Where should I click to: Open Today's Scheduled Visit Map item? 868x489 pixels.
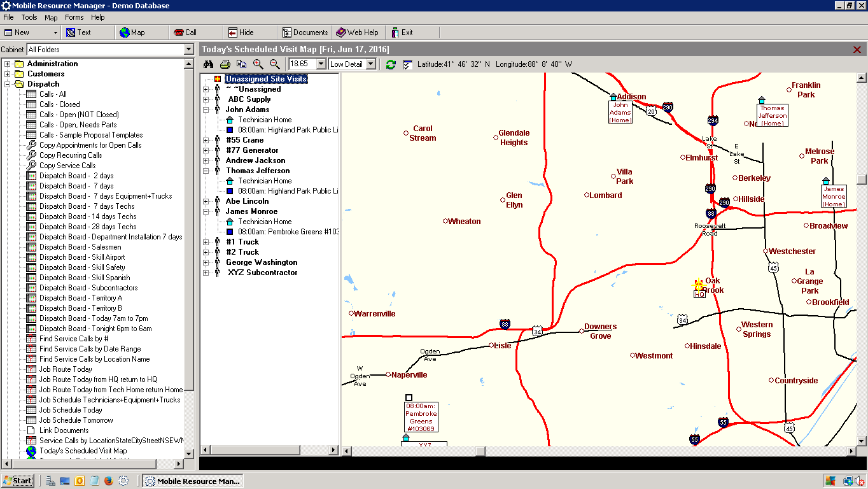(83, 451)
